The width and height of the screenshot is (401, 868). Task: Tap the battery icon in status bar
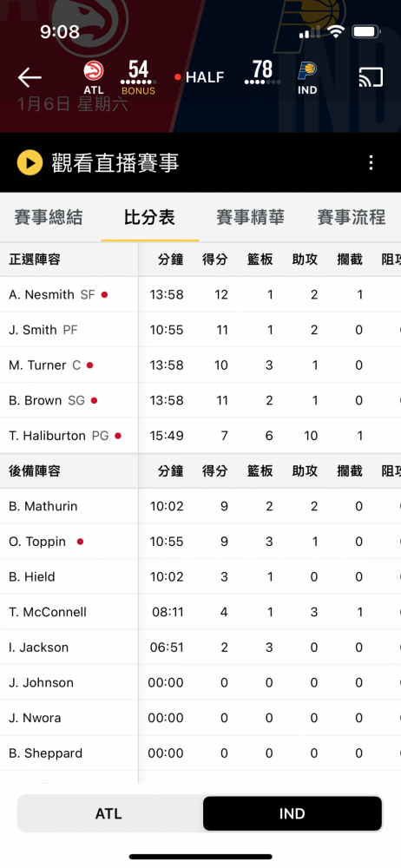[x=365, y=31]
